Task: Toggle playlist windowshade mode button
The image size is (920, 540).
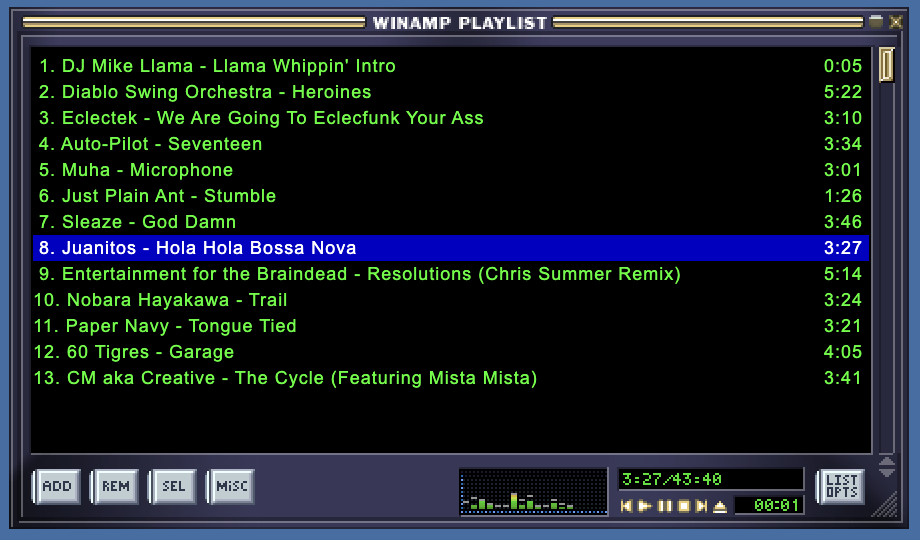Action: coord(876,22)
